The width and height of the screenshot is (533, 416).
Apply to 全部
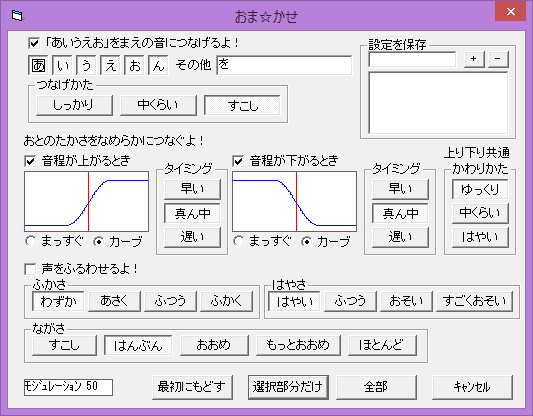click(376, 387)
